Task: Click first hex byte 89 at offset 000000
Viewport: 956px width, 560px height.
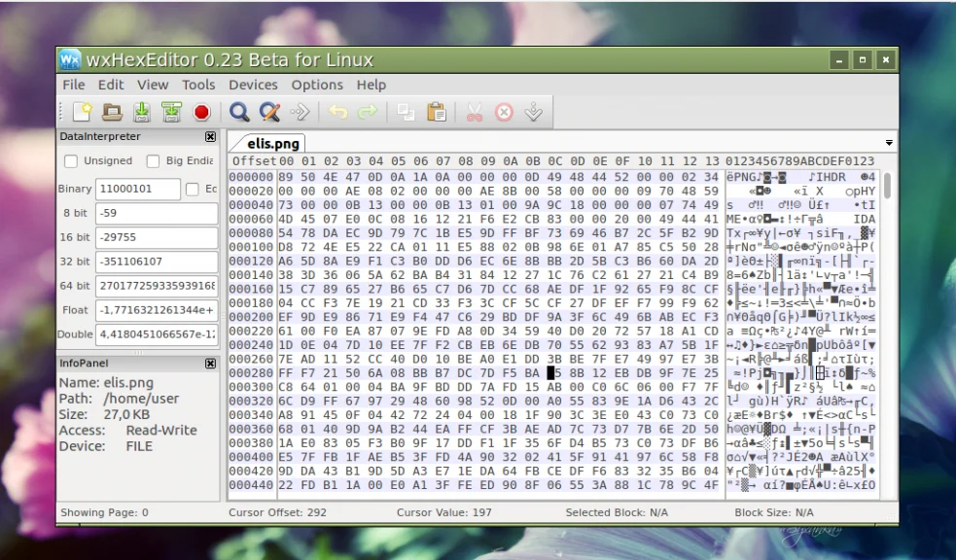Action: click(x=286, y=177)
